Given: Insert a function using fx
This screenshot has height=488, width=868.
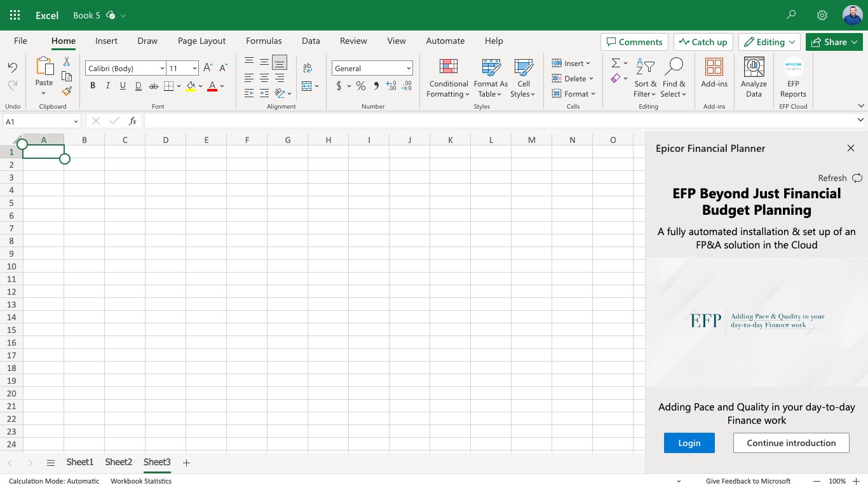Looking at the screenshot, I should [133, 121].
